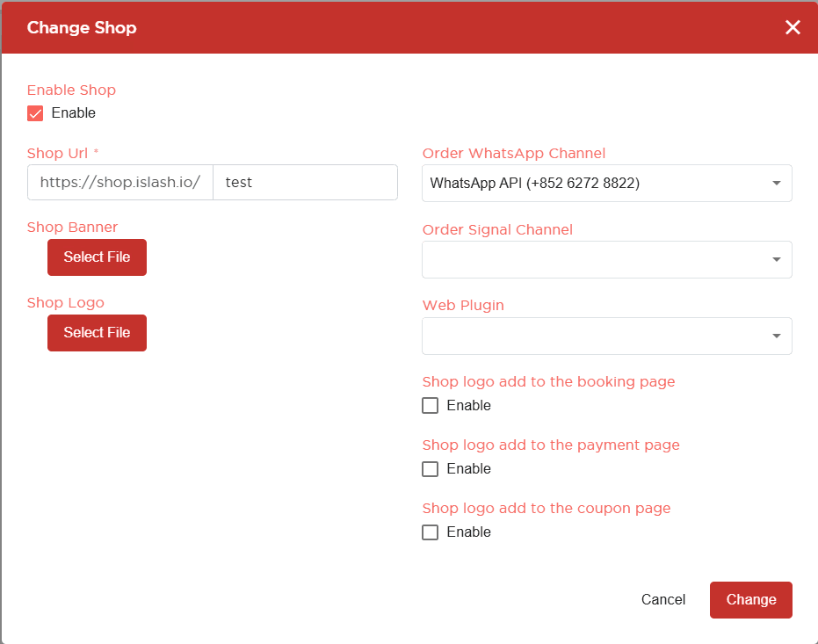This screenshot has width=818, height=644.
Task: Click the Order Signal Channel label
Action: click(497, 230)
